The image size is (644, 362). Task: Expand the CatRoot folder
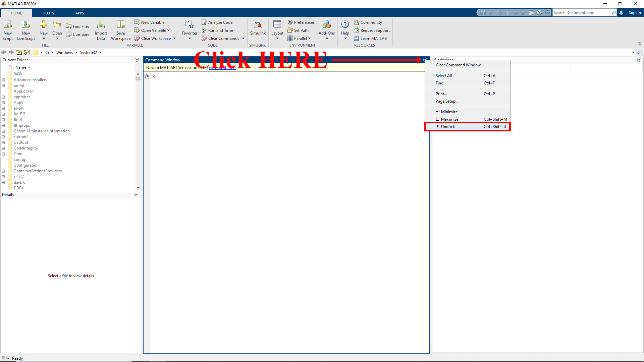pyautogui.click(x=3, y=142)
